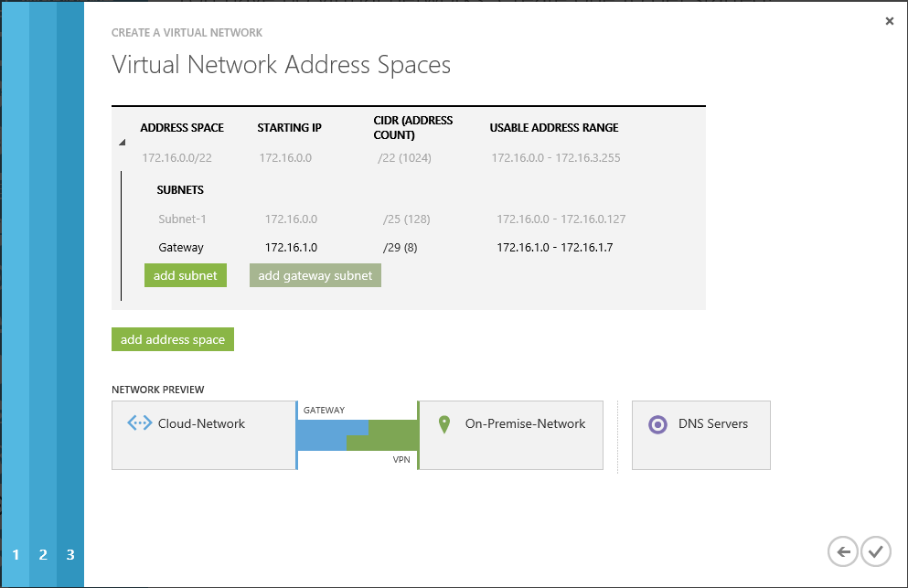This screenshot has height=588, width=908.
Task: Click the Gateway starting IP 172.16.1.0
Action: coord(291,247)
